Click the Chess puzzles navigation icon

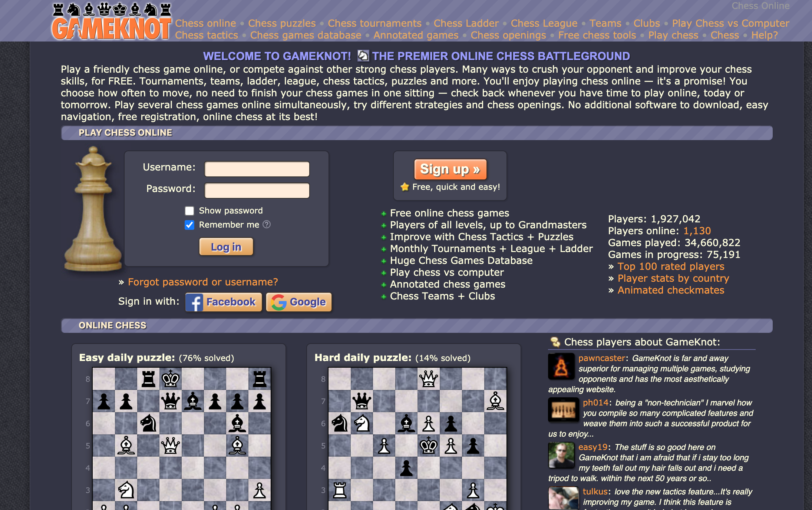tap(281, 23)
